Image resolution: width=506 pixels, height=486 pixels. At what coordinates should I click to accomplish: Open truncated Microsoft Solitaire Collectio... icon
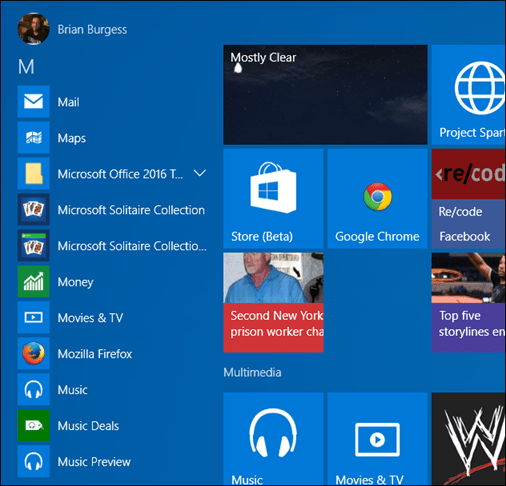tap(34, 245)
